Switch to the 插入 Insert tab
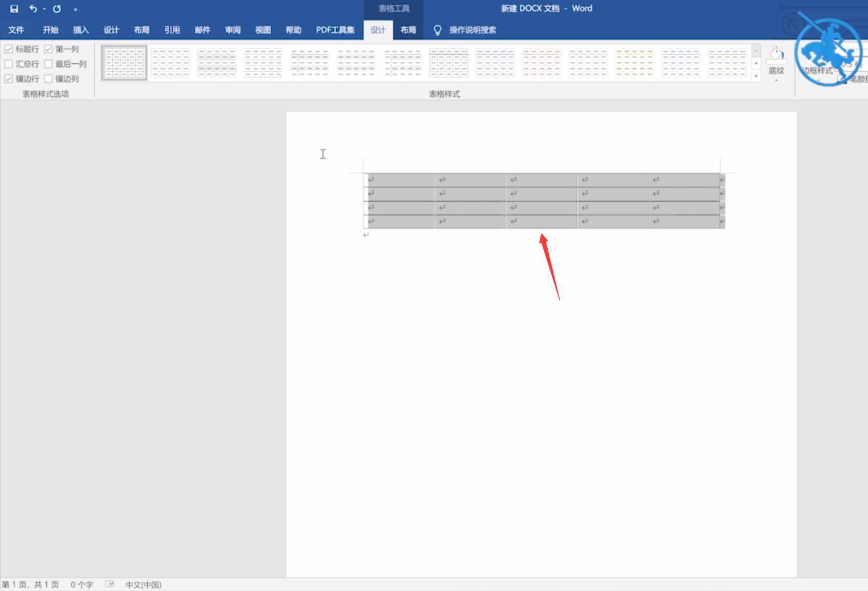This screenshot has width=868, height=591. coord(81,30)
